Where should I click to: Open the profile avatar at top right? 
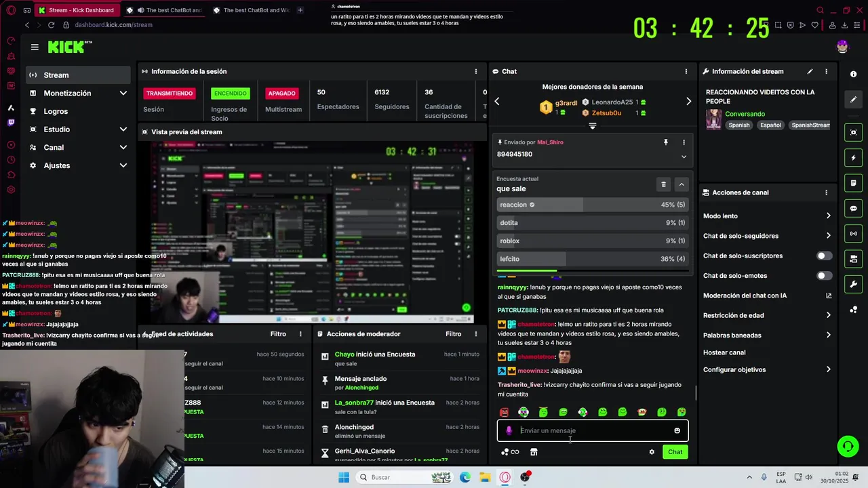pyautogui.click(x=842, y=46)
